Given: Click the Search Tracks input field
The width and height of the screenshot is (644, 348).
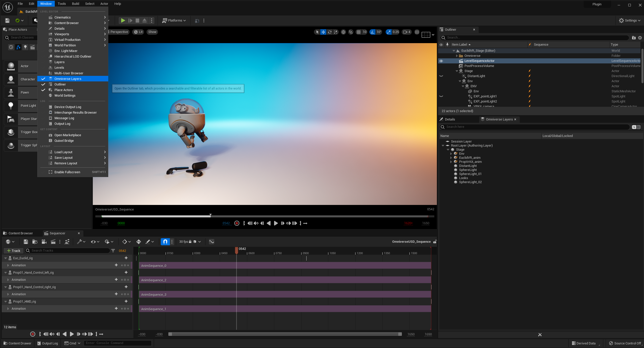Looking at the screenshot, I should pyautogui.click(x=68, y=251).
